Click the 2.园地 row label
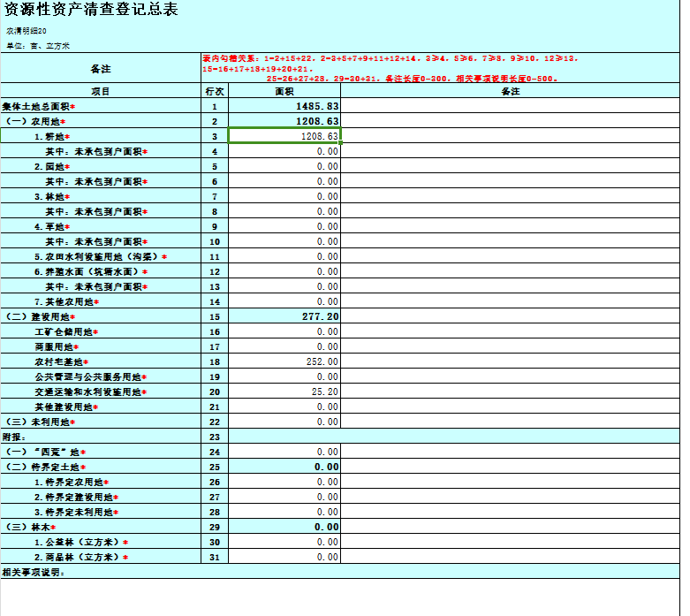Screen dimensions: 690x616 (x=52, y=166)
